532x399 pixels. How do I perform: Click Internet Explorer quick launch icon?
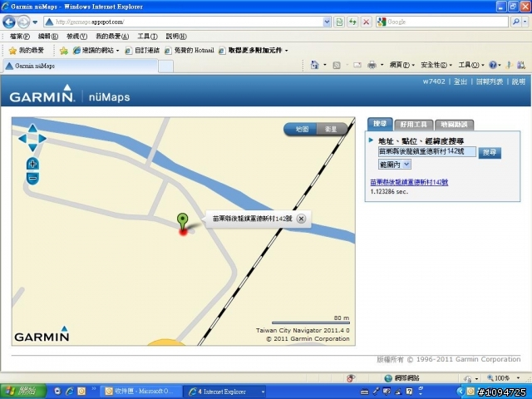[70, 392]
